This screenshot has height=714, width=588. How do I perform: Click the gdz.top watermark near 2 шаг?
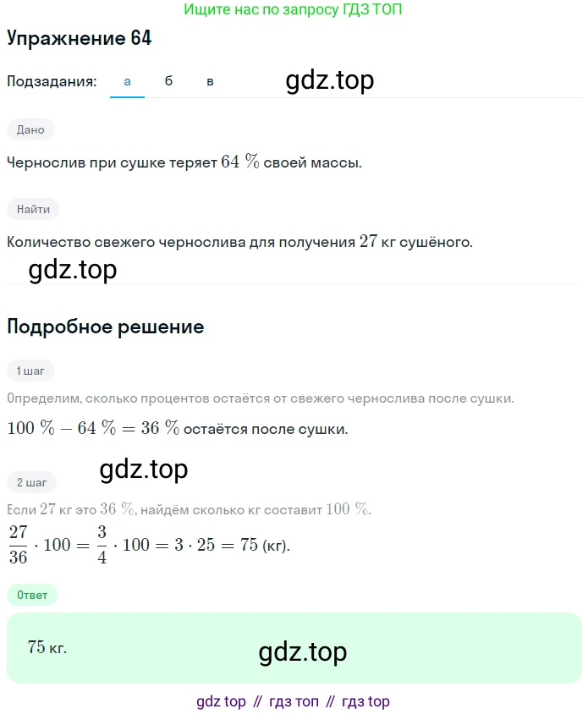144,470
